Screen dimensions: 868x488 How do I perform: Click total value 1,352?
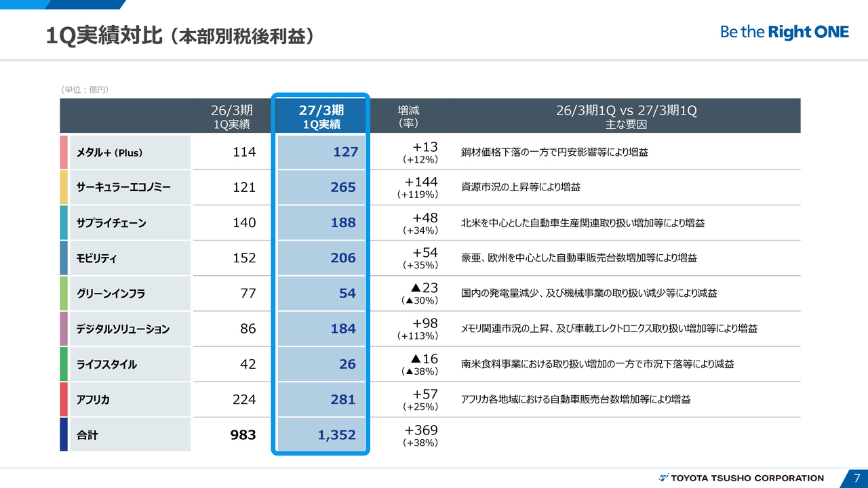[x=336, y=434]
